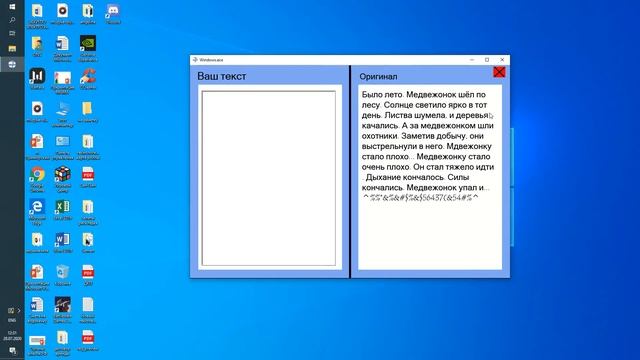Select the active Windows.exe taskbar icon
The image size is (640, 360).
click(12, 64)
